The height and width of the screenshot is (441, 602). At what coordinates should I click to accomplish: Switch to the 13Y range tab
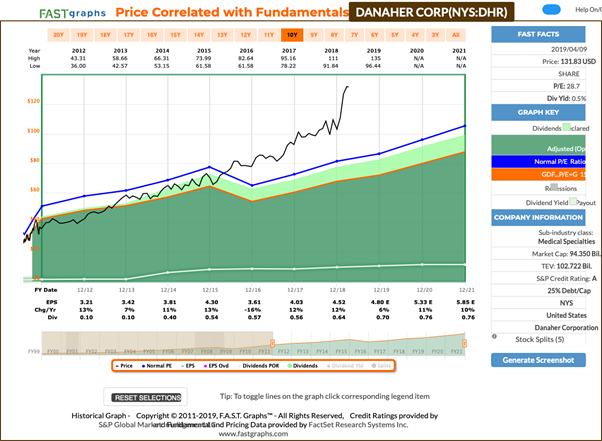click(222, 35)
